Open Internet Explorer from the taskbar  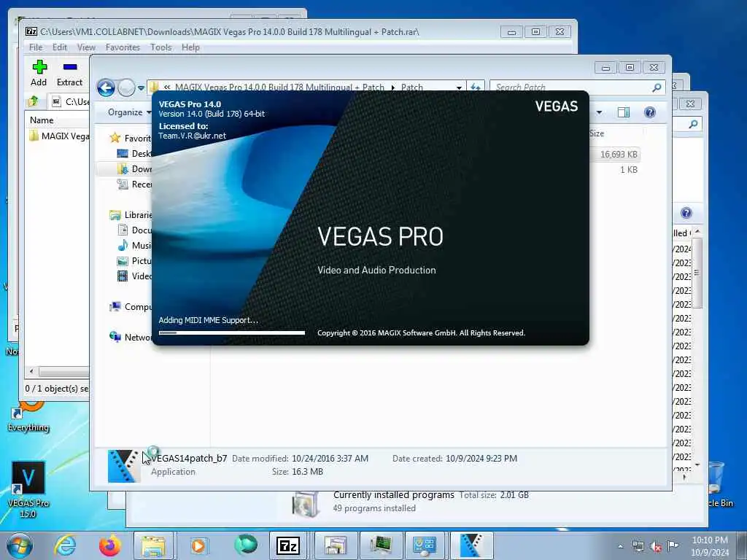point(65,545)
